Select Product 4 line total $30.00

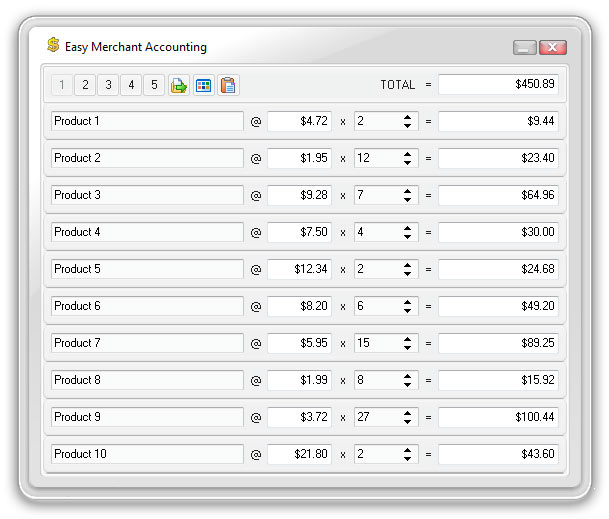click(x=498, y=232)
